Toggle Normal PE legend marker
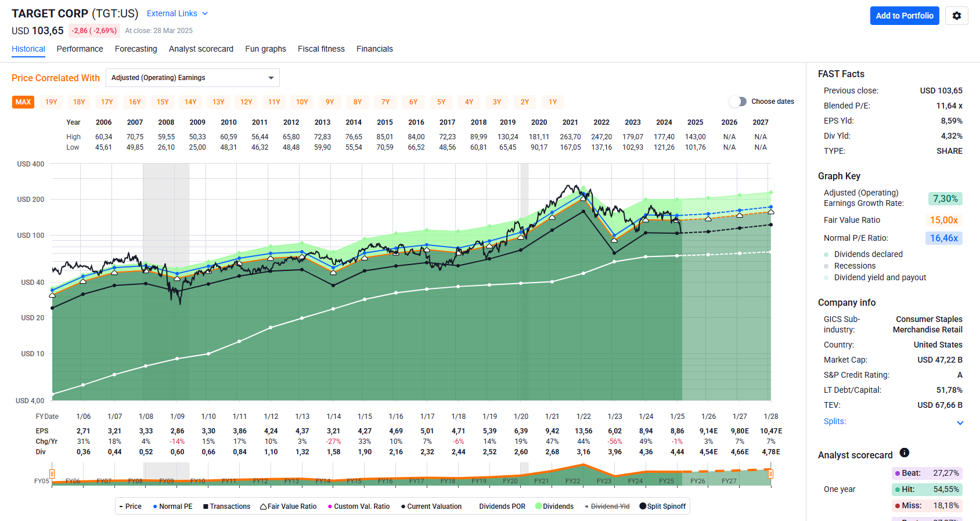The image size is (980, 521). (x=155, y=506)
